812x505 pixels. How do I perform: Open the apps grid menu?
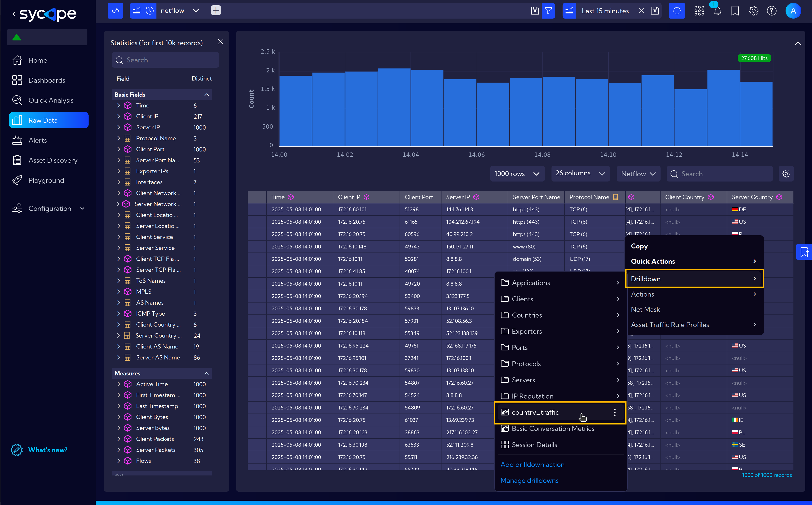[699, 11]
